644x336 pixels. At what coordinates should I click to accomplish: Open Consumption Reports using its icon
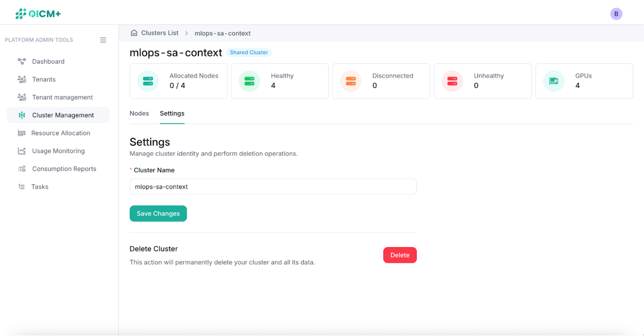22,169
